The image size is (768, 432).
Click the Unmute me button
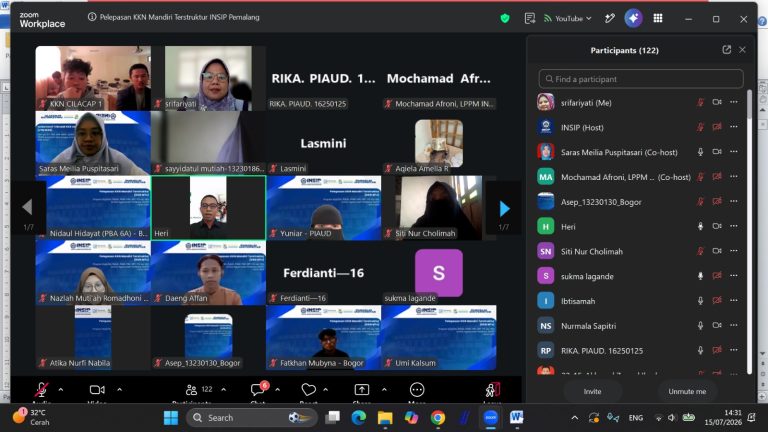point(687,391)
